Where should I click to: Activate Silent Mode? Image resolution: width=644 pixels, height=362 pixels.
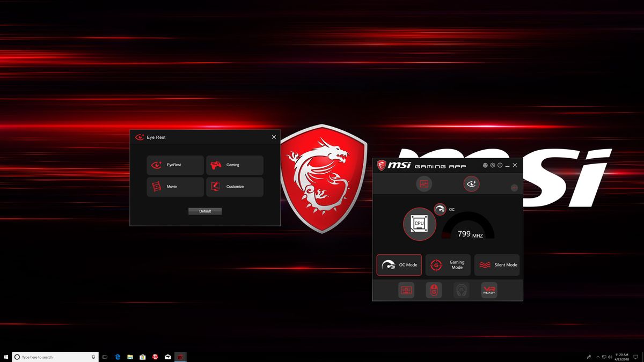pyautogui.click(x=497, y=265)
